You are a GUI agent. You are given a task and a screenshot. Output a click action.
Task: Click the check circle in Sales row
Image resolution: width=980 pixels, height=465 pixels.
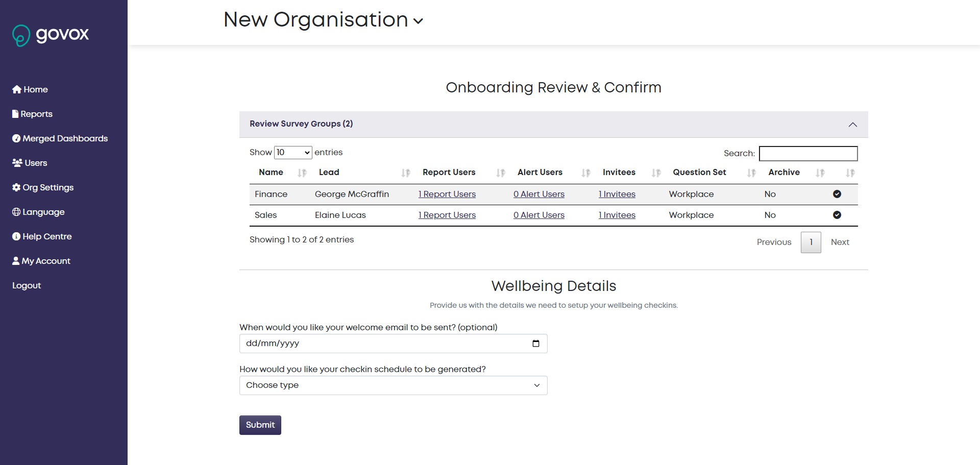pos(837,215)
